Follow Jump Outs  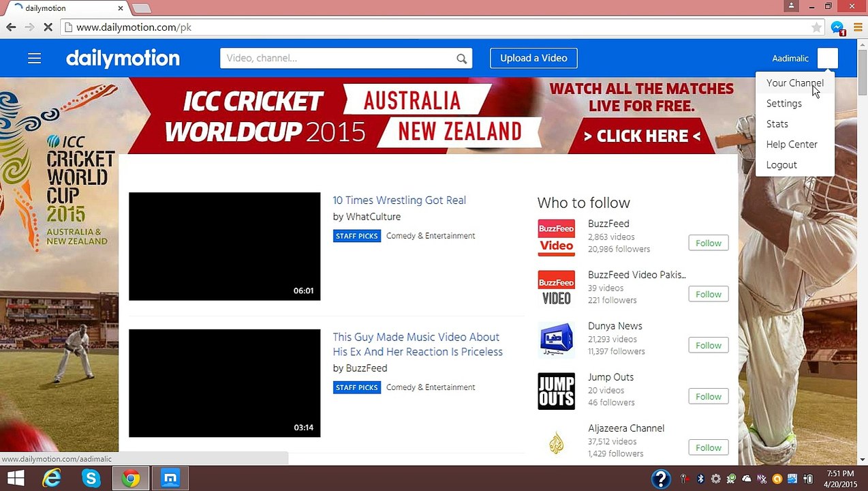pos(708,396)
